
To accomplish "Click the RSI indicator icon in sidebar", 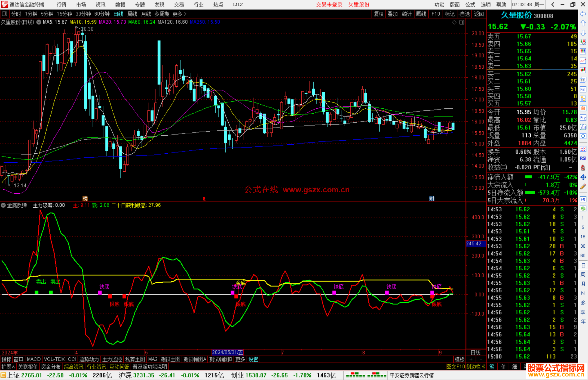I will click(x=583, y=158).
